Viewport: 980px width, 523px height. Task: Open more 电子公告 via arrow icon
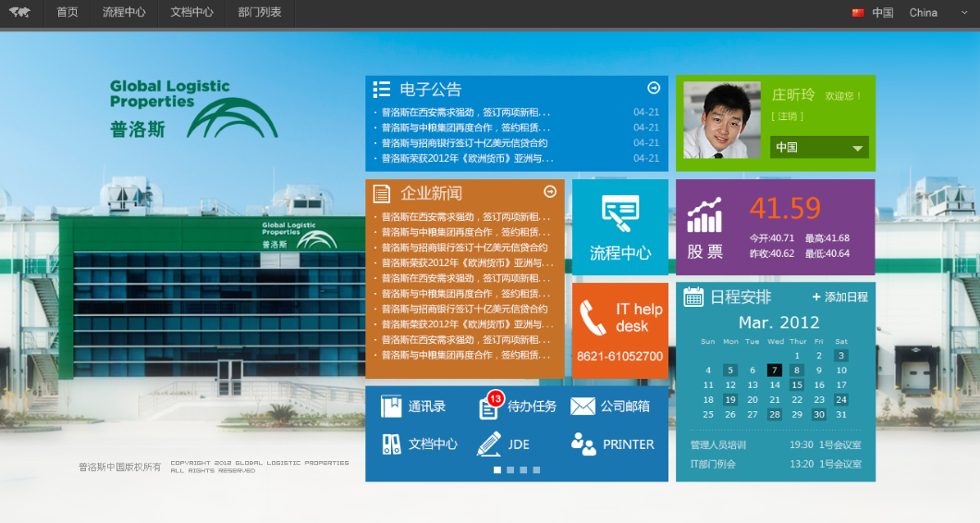[654, 88]
